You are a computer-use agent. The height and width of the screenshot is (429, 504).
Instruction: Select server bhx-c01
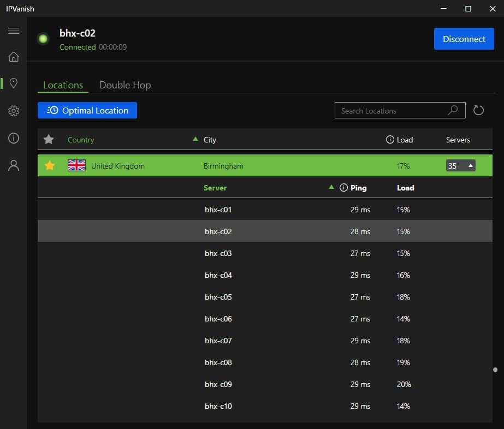click(265, 210)
